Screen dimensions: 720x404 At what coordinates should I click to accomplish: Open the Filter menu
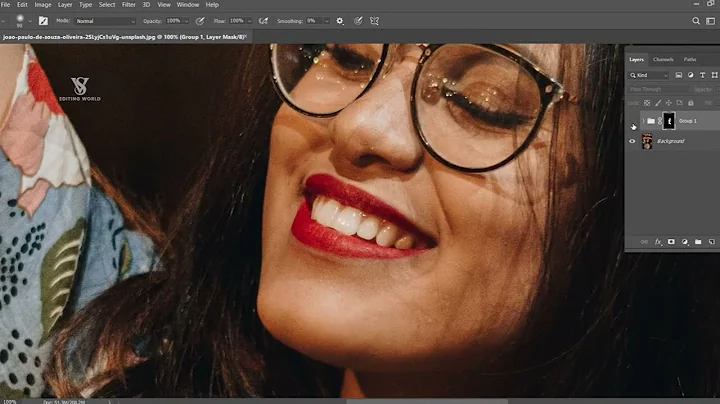(129, 5)
